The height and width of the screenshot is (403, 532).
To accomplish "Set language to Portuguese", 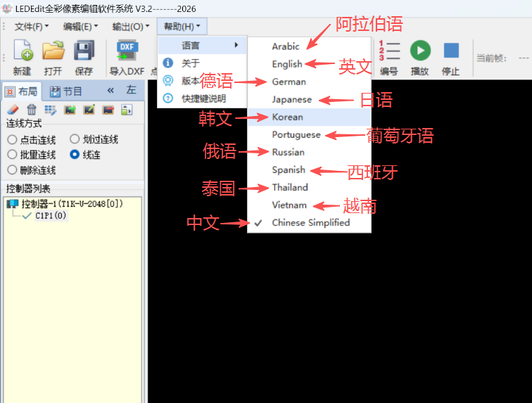I will pos(310,134).
